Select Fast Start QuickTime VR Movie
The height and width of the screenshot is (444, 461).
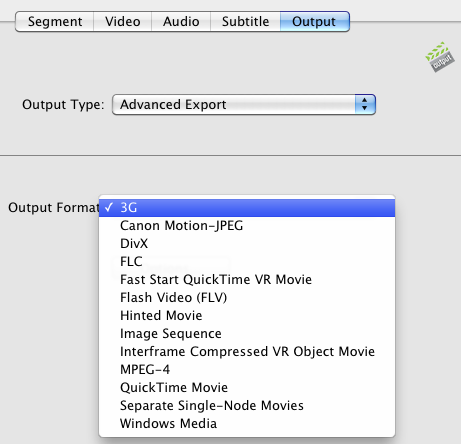(247, 280)
